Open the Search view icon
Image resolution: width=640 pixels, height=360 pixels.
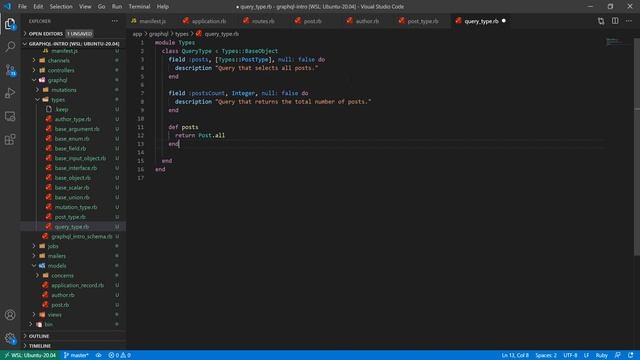click(10, 47)
